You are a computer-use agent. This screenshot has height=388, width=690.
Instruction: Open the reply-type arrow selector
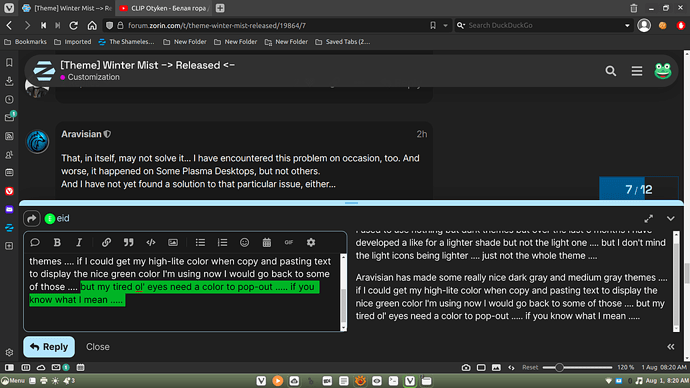click(x=32, y=218)
